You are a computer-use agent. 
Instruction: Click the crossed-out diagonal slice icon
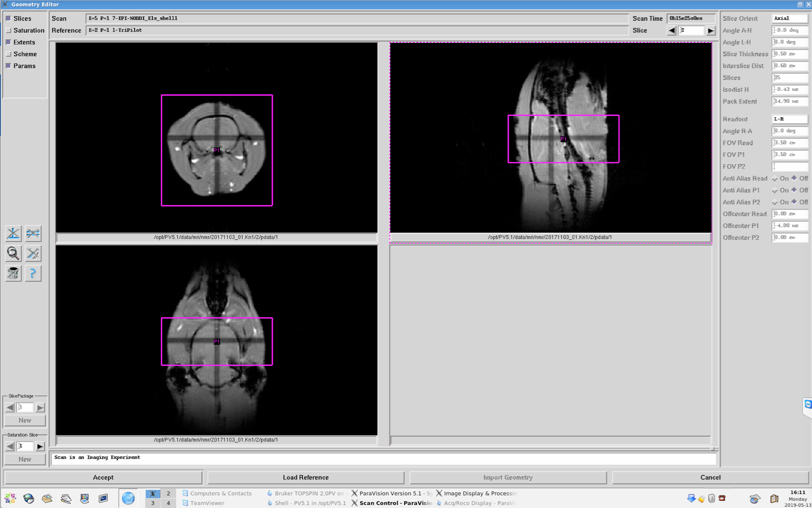(33, 254)
